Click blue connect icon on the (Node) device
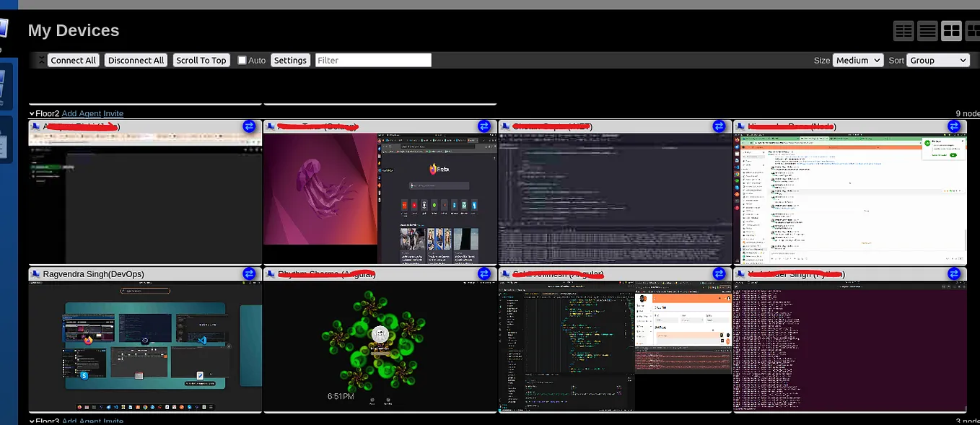 pos(954,126)
